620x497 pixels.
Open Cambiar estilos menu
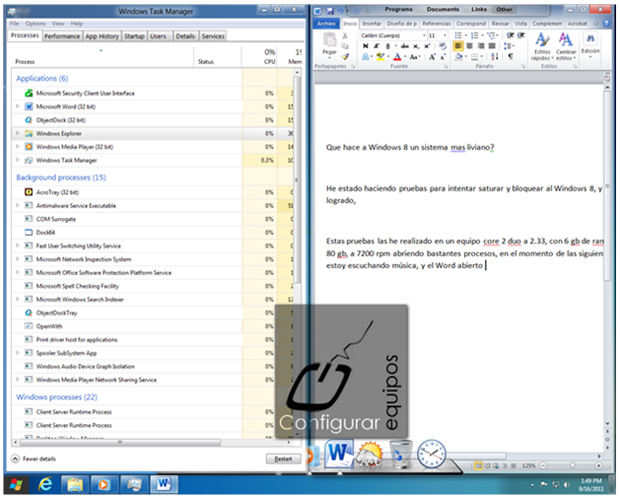coord(565,47)
